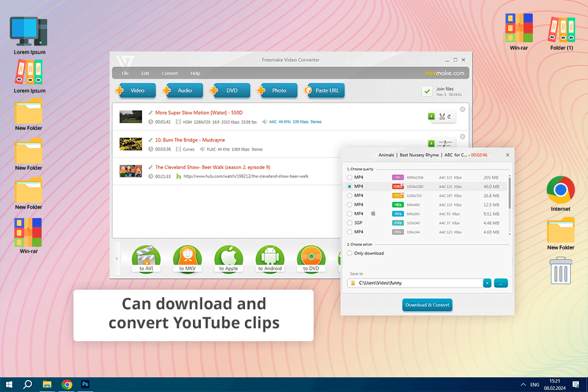Choose the to Apple output format icon
Image resolution: width=588 pixels, height=392 pixels.
pos(228,259)
